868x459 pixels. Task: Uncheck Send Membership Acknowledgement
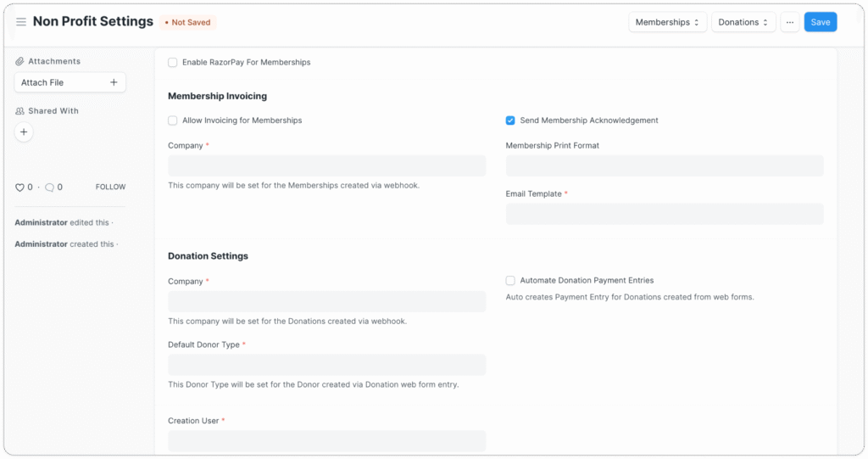coord(510,120)
